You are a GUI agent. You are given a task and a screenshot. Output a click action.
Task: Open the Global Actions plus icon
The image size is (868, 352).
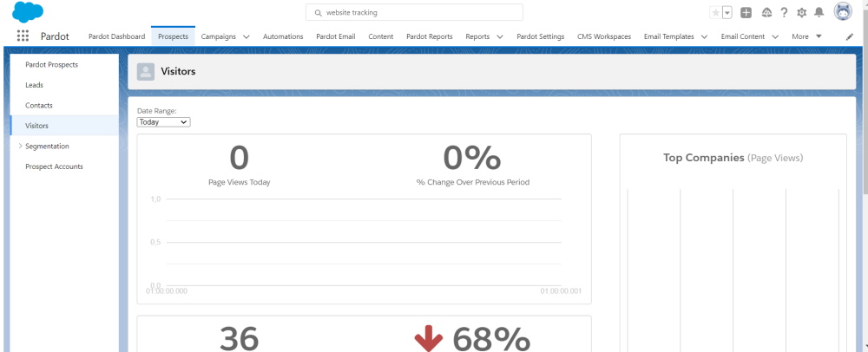pyautogui.click(x=746, y=13)
